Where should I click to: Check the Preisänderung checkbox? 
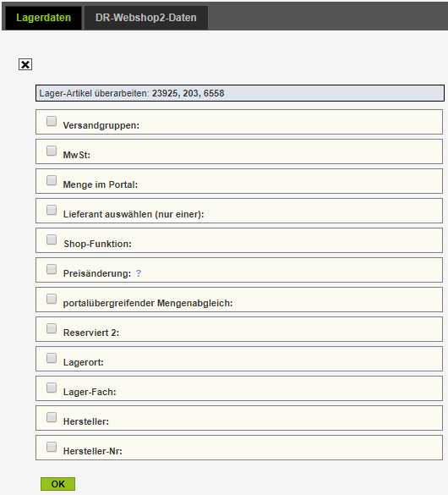52,269
